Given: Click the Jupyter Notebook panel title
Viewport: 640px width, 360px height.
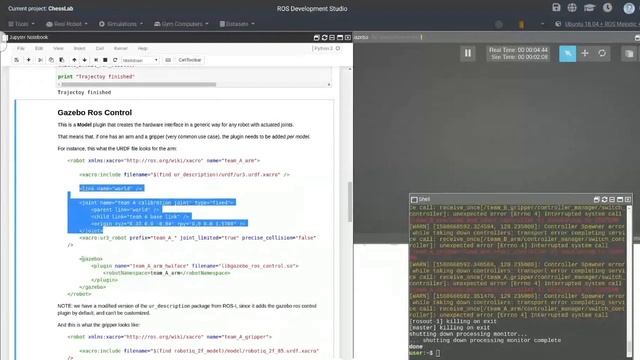Looking at the screenshot, I should [x=29, y=37].
